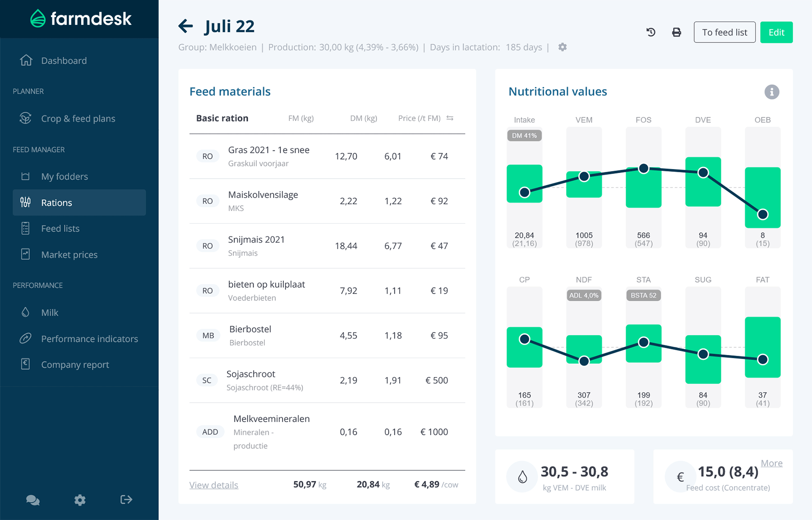
Task: Open the ration history icon
Action: point(651,32)
